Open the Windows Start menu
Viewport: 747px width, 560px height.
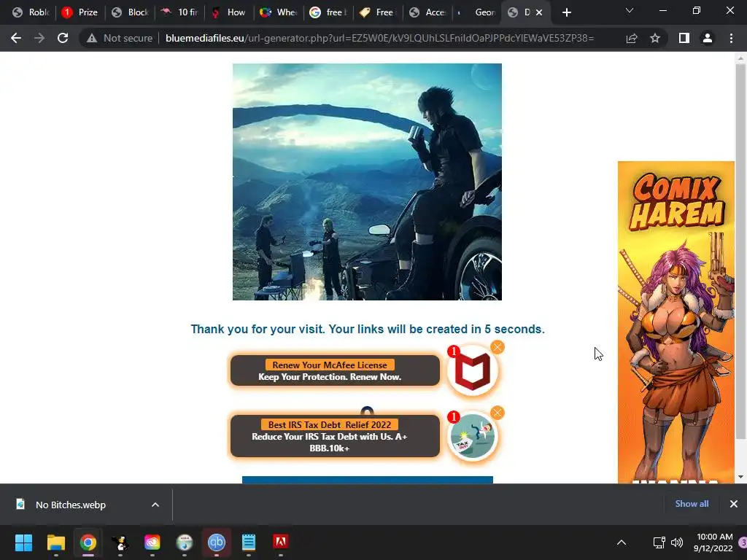(23, 542)
